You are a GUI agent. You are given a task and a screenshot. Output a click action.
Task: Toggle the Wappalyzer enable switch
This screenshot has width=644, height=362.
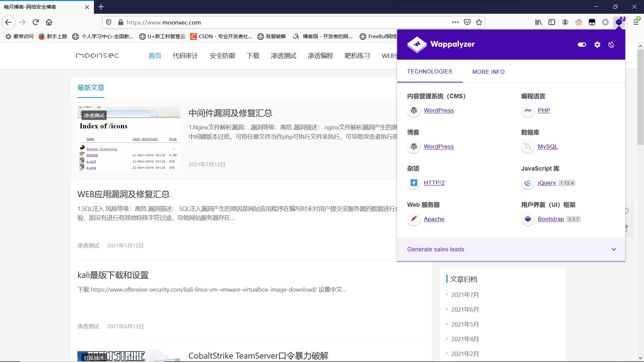click(x=582, y=45)
